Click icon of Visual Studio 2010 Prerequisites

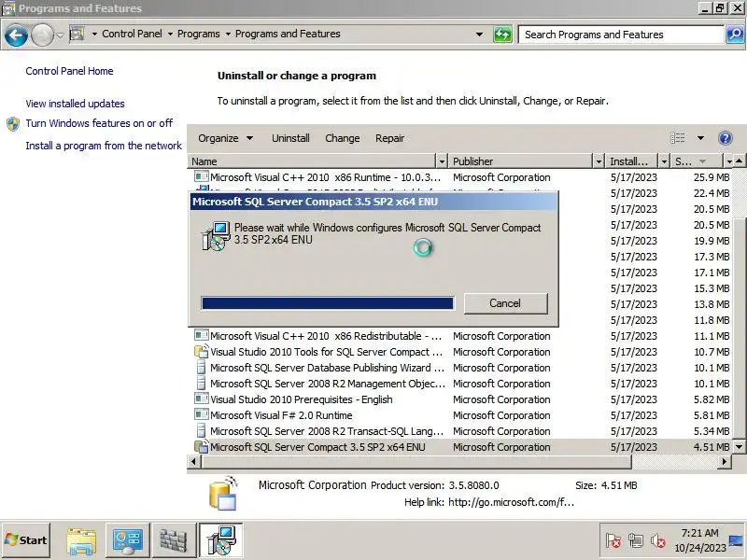click(202, 399)
